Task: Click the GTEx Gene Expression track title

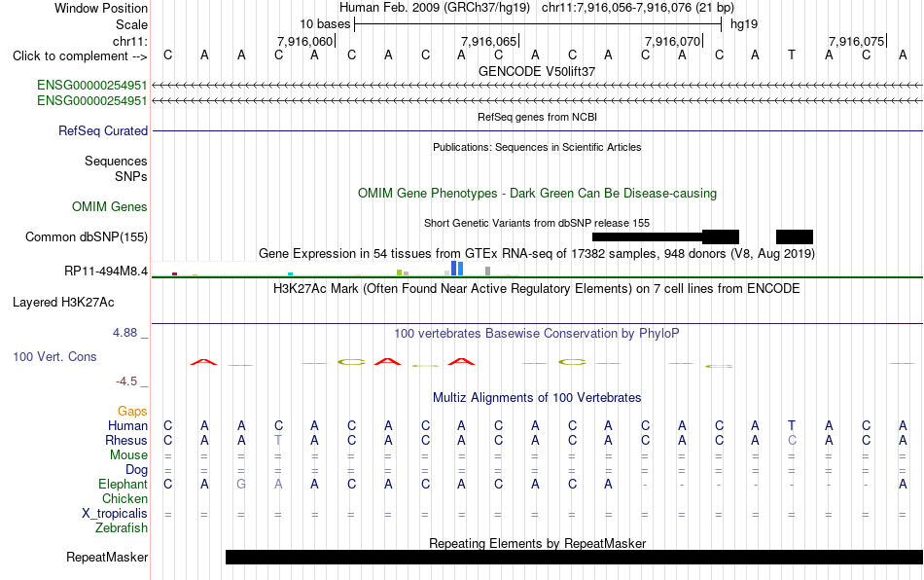Action: coord(537,253)
